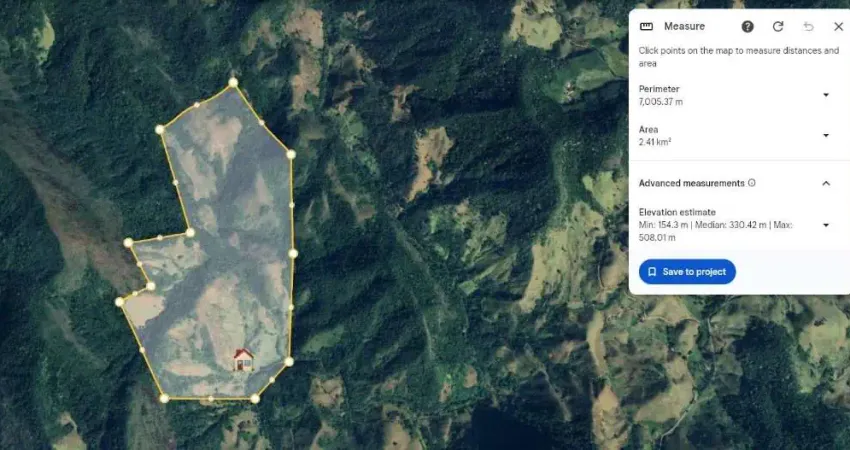The image size is (850, 450).
Task: Click the Elevation estimate min median max text
Action: click(716, 231)
